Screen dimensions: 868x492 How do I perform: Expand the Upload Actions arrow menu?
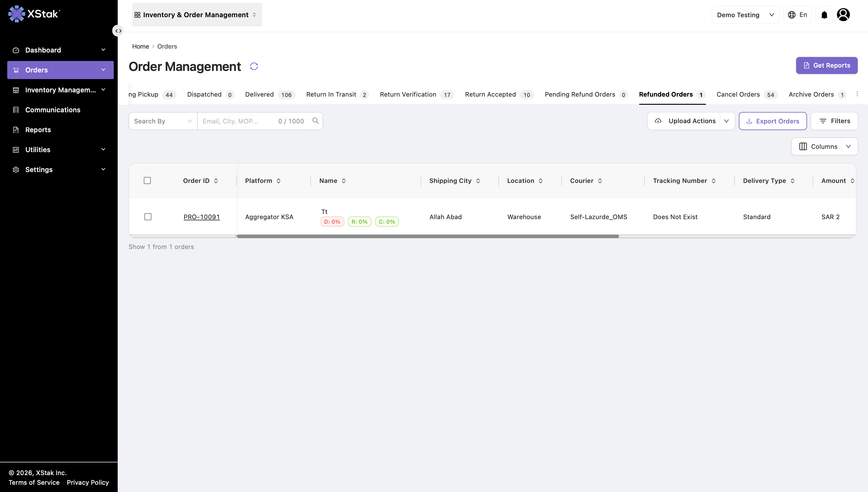tap(727, 121)
